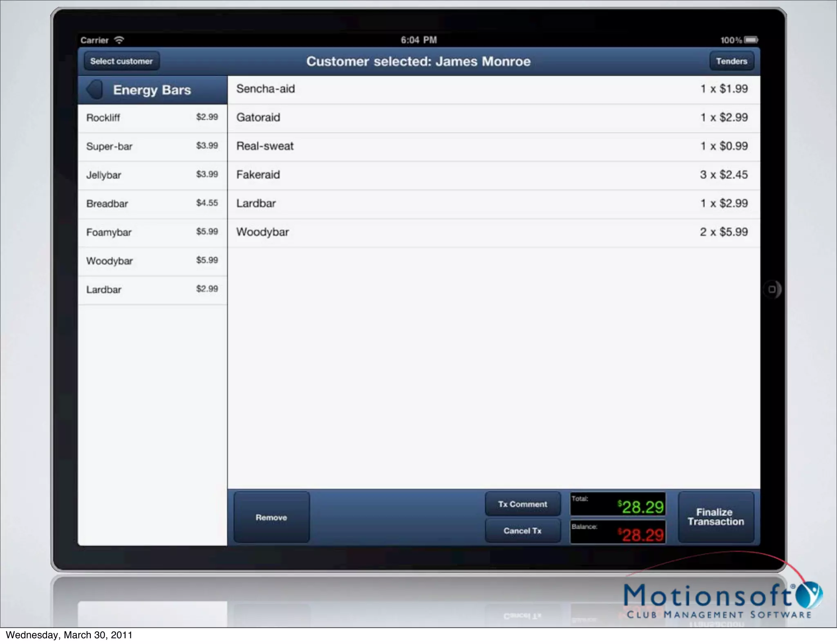Viewport: 837px width, 644px height.
Task: Choose Jellybar item at $3.99
Action: click(x=152, y=175)
